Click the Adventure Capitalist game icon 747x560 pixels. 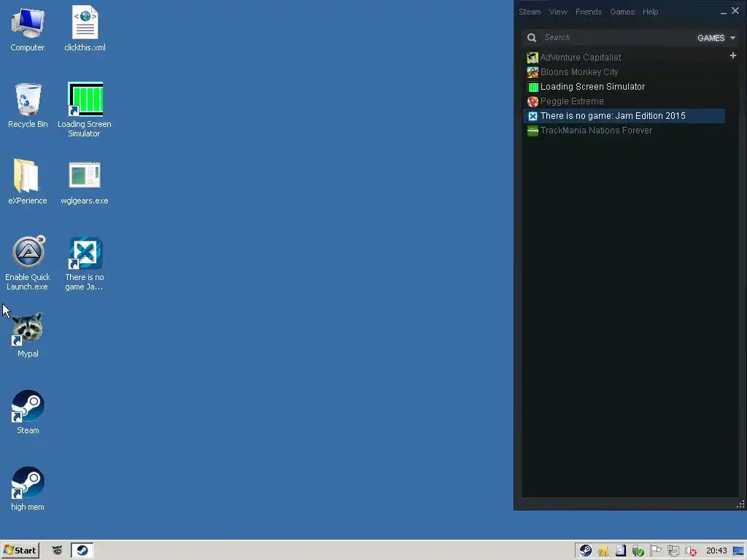click(x=533, y=58)
